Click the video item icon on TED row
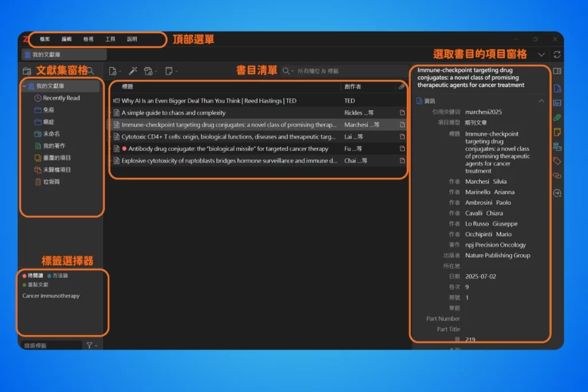This screenshot has height=392, width=588. tap(117, 101)
